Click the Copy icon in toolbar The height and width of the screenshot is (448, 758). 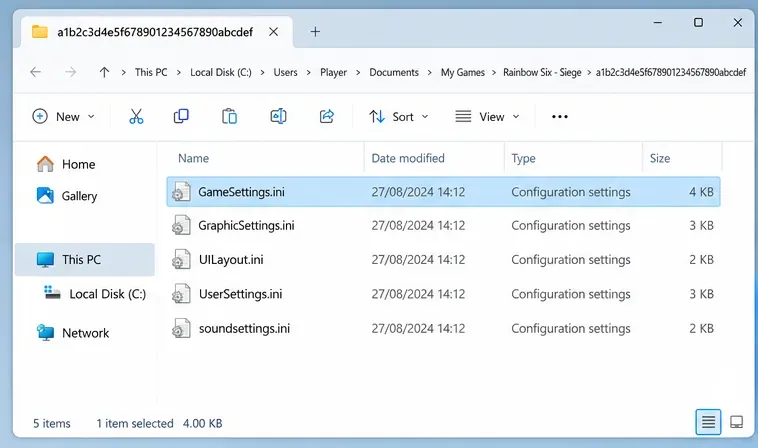[x=181, y=116]
